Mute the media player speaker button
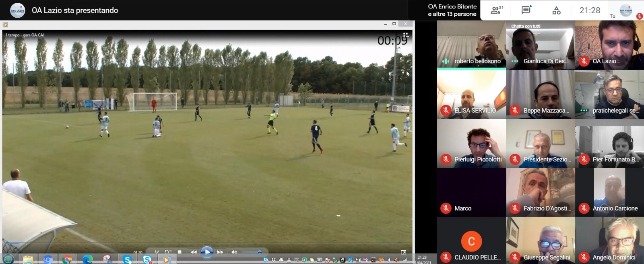This screenshot has height=264, width=644. click(x=234, y=252)
